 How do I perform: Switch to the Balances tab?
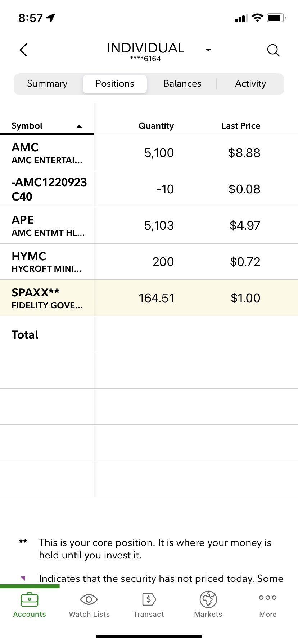tap(182, 84)
